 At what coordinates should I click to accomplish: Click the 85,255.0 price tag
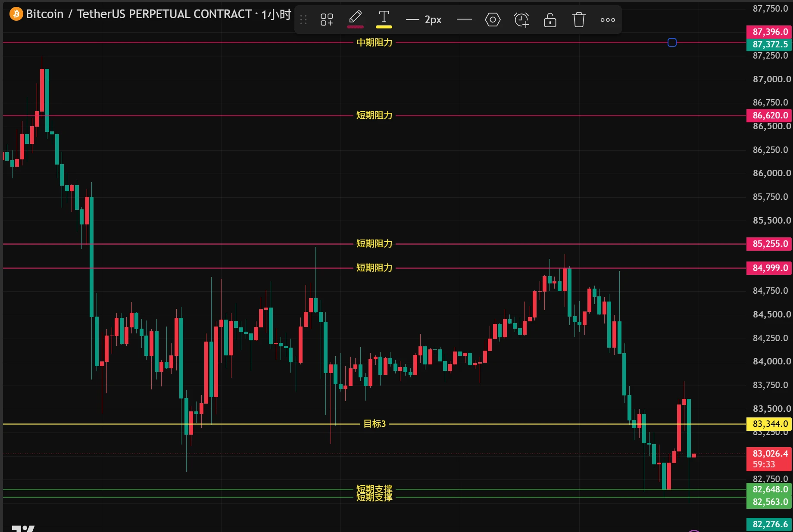pos(769,244)
